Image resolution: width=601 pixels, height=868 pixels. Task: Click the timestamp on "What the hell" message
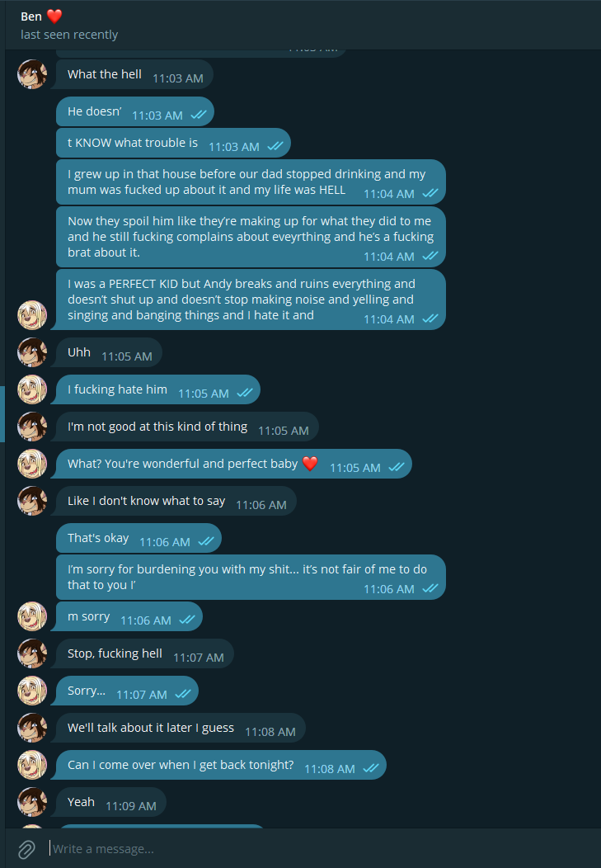point(177,78)
